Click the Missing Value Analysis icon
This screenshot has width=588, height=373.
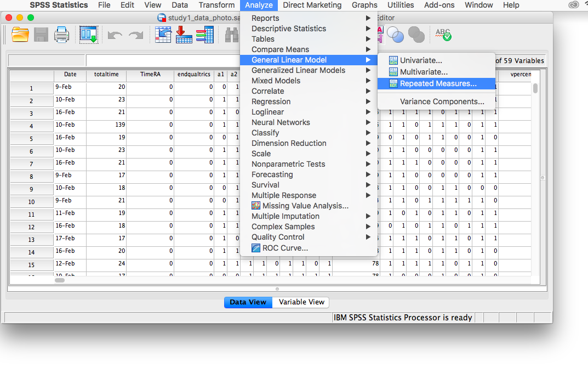tap(256, 206)
